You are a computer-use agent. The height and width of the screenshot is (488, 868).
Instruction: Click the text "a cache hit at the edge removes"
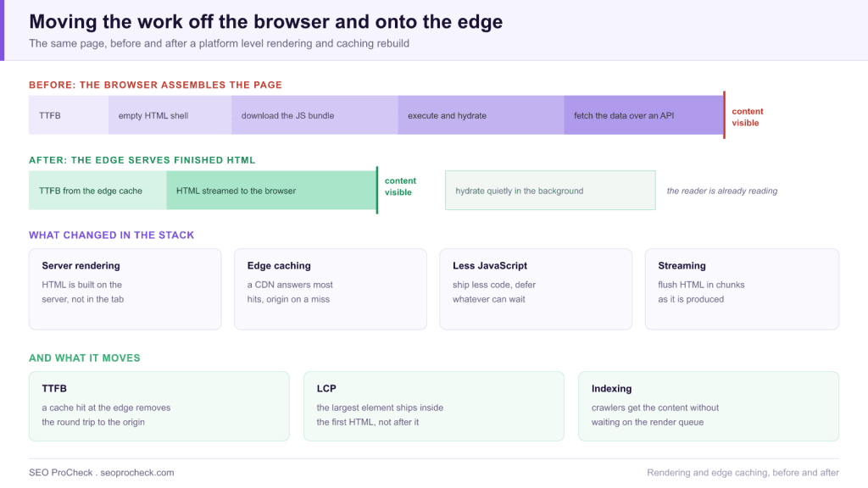(106, 408)
